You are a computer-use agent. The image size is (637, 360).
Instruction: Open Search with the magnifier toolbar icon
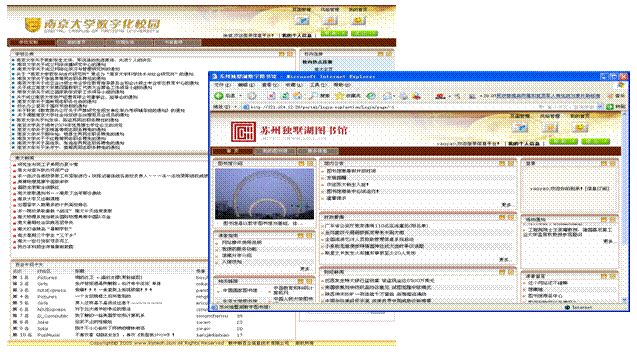point(313,96)
